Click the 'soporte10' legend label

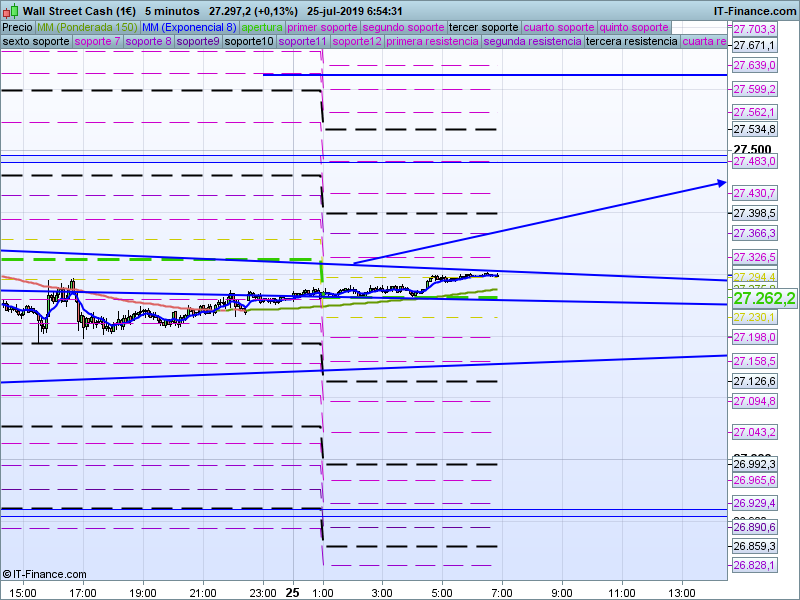[x=249, y=42]
